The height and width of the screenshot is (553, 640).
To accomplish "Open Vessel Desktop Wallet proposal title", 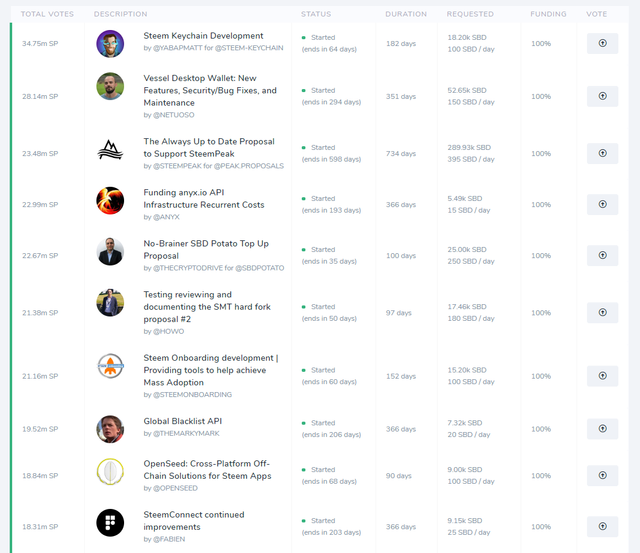I will click(x=210, y=90).
